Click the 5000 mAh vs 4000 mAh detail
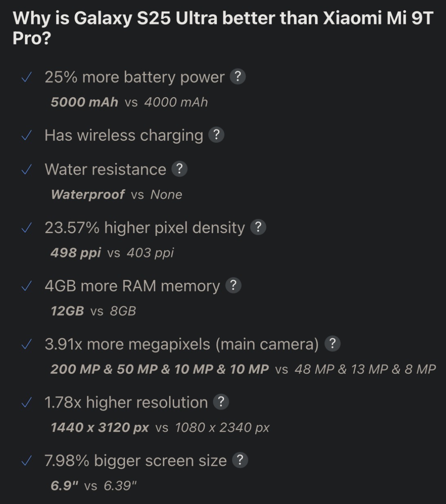The width and height of the screenshot is (446, 504). click(x=129, y=102)
